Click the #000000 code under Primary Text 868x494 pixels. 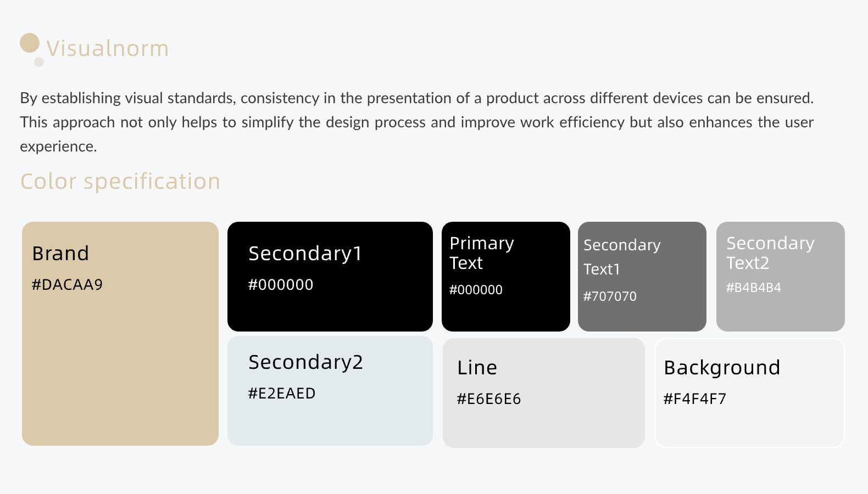pyautogui.click(x=476, y=290)
